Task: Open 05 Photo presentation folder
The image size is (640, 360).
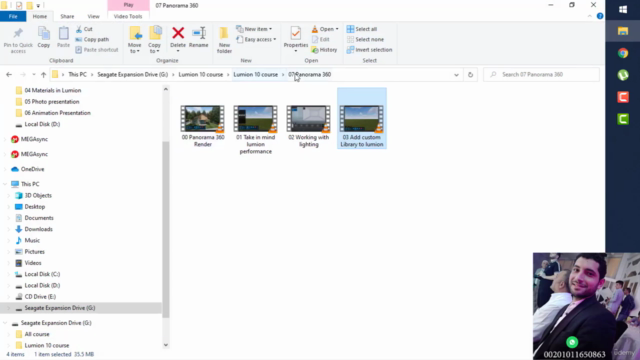Action: pyautogui.click(x=52, y=102)
